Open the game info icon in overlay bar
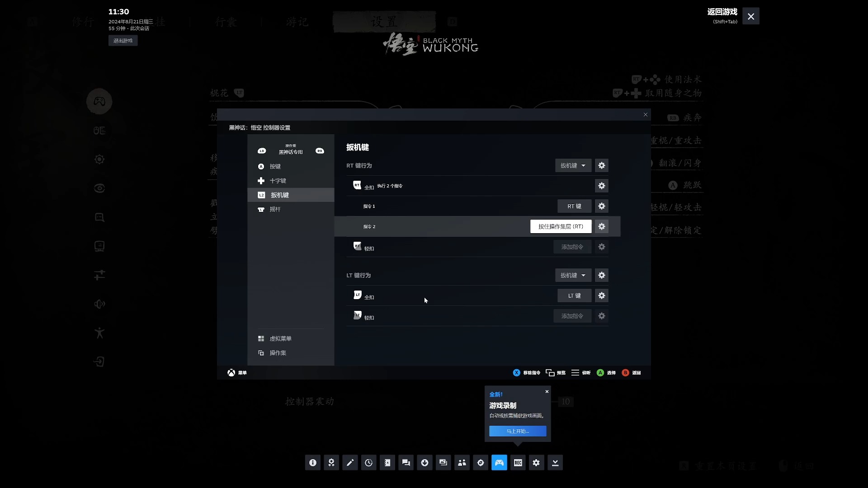The width and height of the screenshot is (868, 488). pyautogui.click(x=313, y=463)
